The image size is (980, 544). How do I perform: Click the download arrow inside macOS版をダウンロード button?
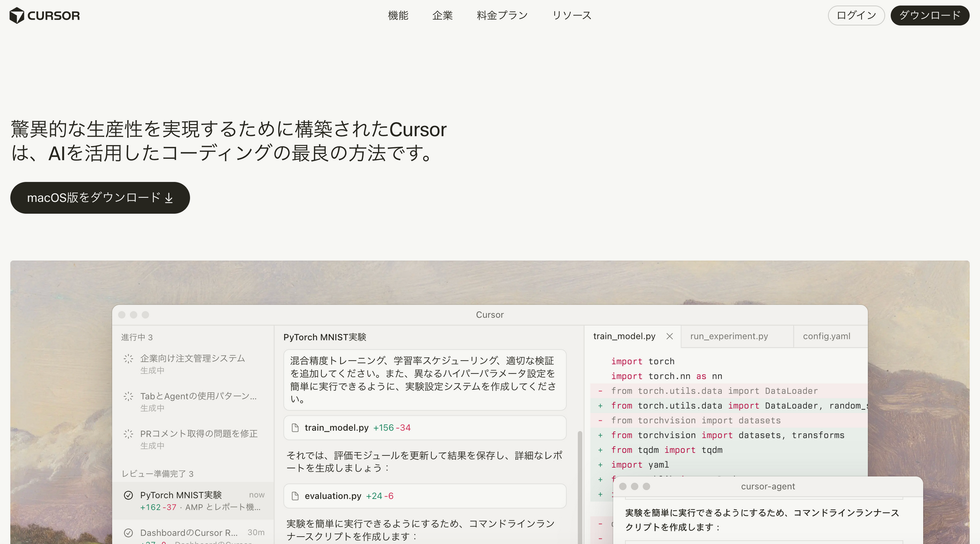(x=169, y=198)
